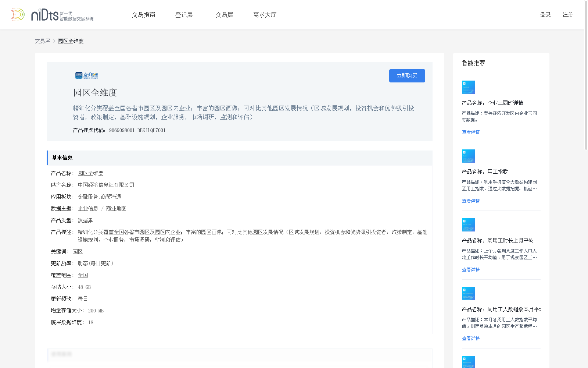Click the 园区全维度 product title
Image resolution: width=588 pixels, height=368 pixels.
click(x=95, y=93)
